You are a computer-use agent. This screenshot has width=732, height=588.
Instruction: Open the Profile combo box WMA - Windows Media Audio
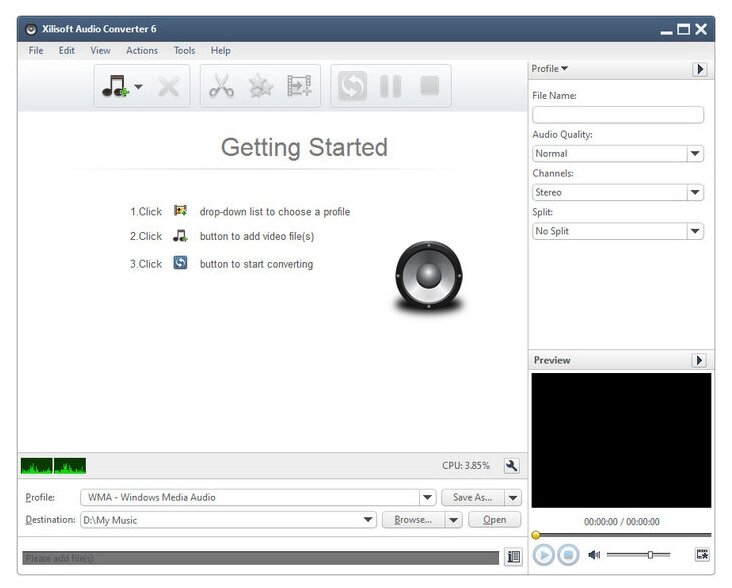click(x=258, y=497)
